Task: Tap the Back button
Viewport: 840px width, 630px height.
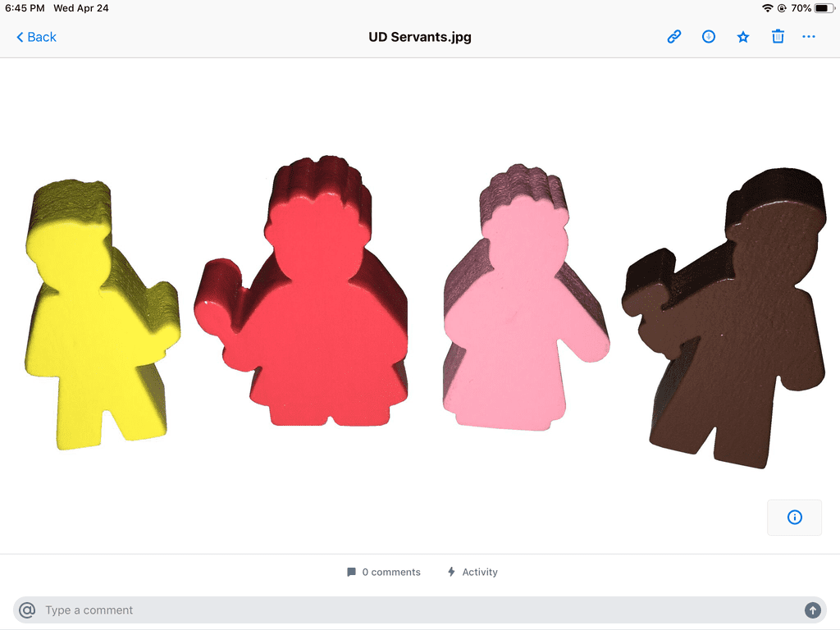Action: [x=37, y=37]
